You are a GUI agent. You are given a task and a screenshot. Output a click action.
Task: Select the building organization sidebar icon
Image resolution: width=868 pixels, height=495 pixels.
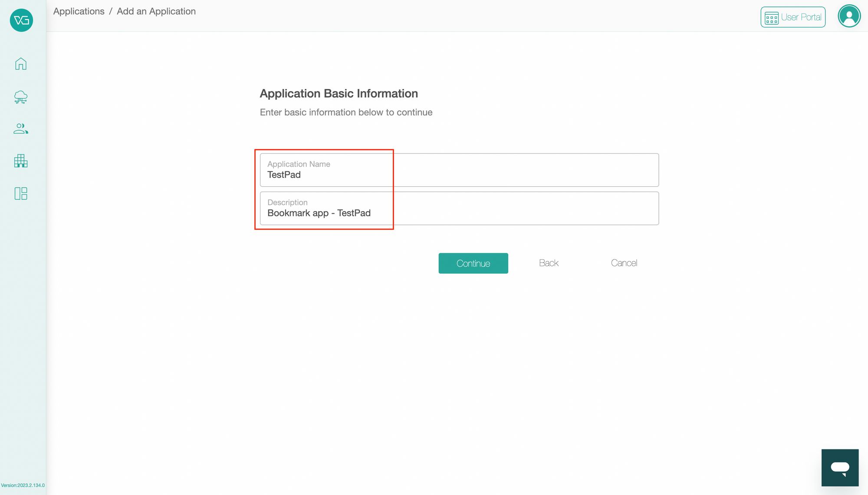click(x=21, y=161)
